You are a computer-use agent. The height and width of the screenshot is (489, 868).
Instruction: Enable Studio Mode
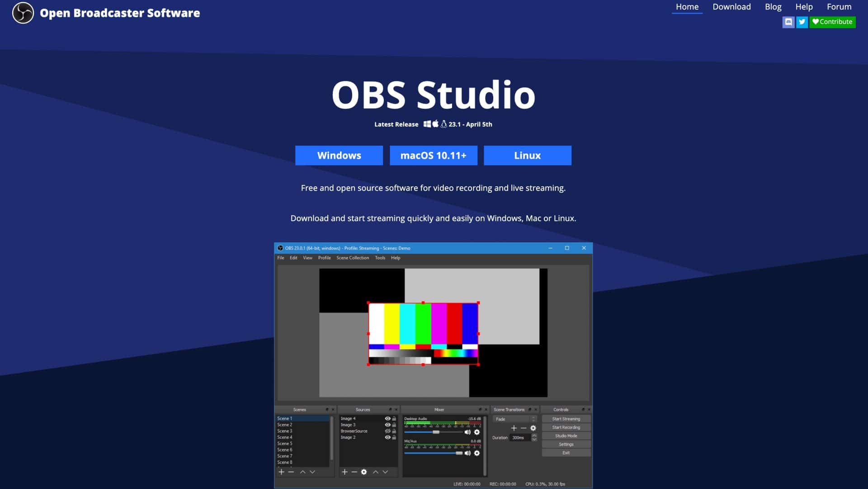pyautogui.click(x=566, y=436)
